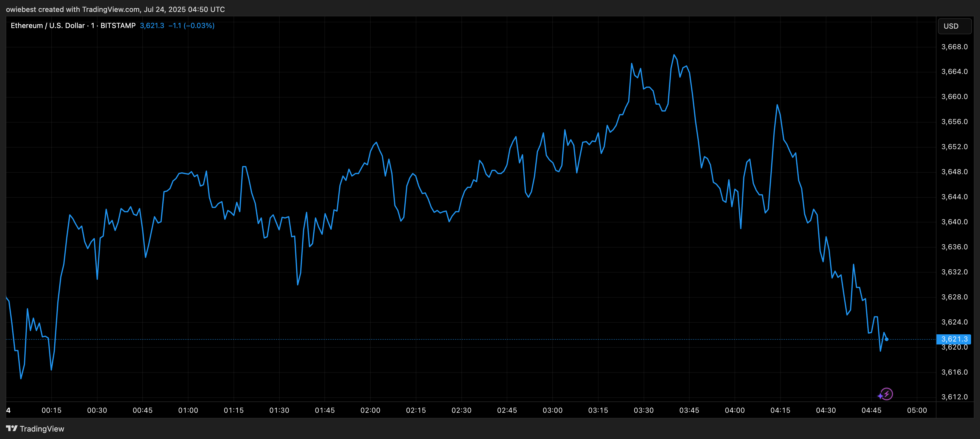Click the 03:15 time axis label
Viewport: 980px width, 439px height.
[598, 410]
